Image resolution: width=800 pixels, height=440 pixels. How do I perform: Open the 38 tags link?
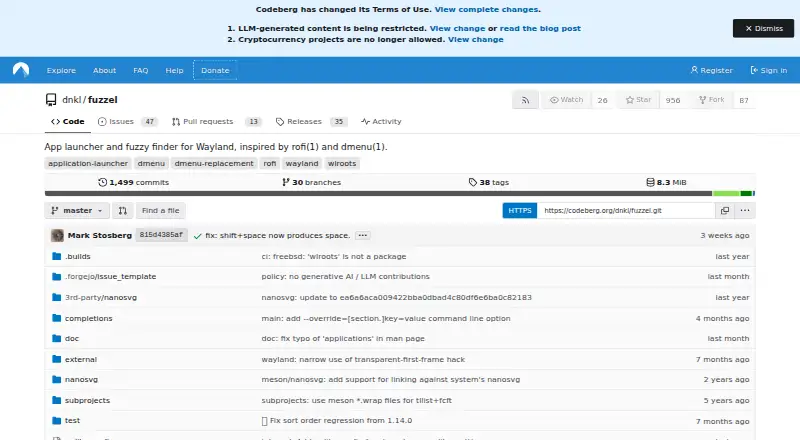click(x=489, y=182)
